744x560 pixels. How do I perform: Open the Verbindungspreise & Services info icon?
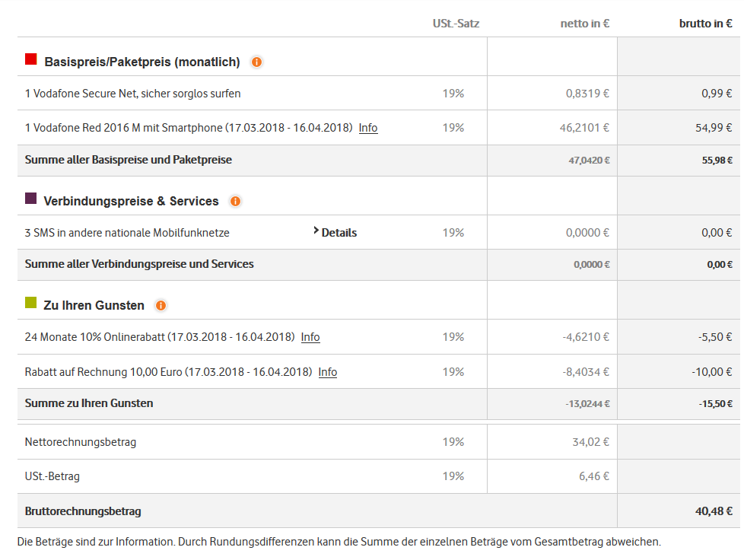click(236, 201)
